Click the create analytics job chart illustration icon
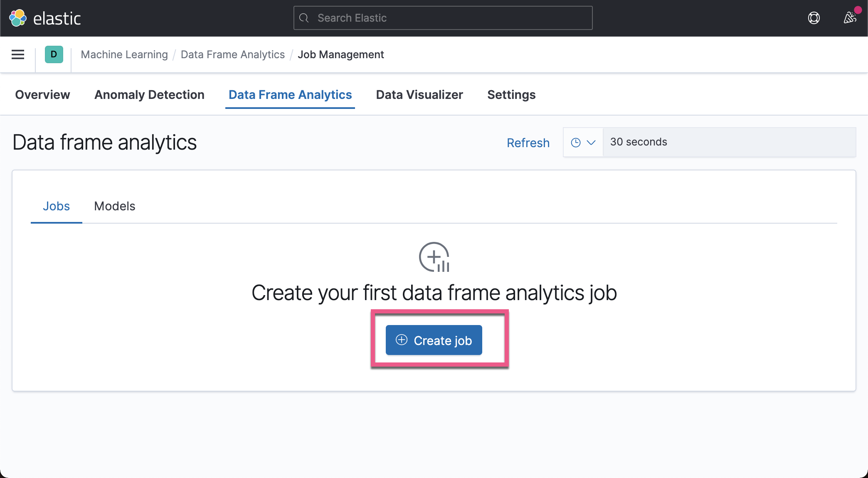868x478 pixels. [x=434, y=257]
